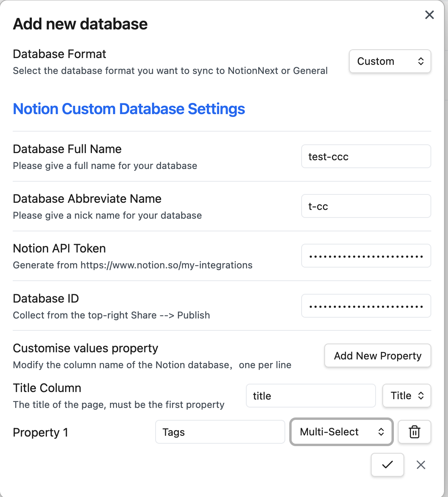This screenshot has width=448, height=497.
Task: Click the abbreviate name field containing t-cc
Action: click(x=366, y=206)
